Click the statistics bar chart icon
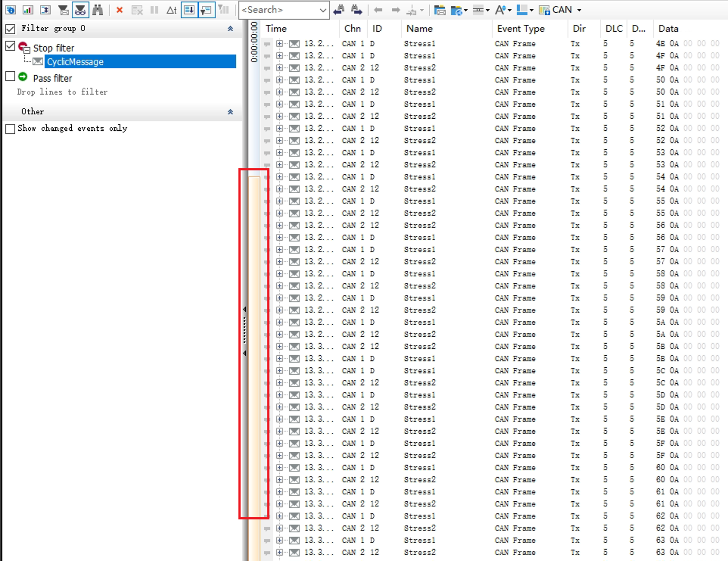This screenshot has height=561, width=728. point(28,10)
